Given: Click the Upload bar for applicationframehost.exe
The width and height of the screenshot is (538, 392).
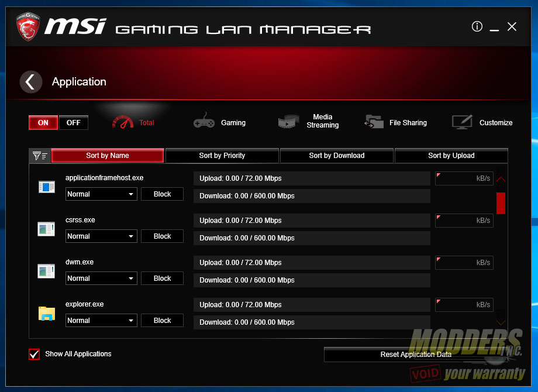Looking at the screenshot, I should click(312, 178).
